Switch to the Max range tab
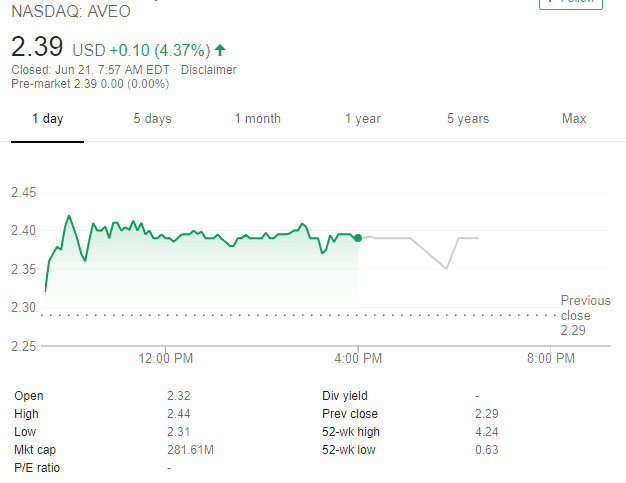This screenshot has width=626, height=483. (574, 119)
